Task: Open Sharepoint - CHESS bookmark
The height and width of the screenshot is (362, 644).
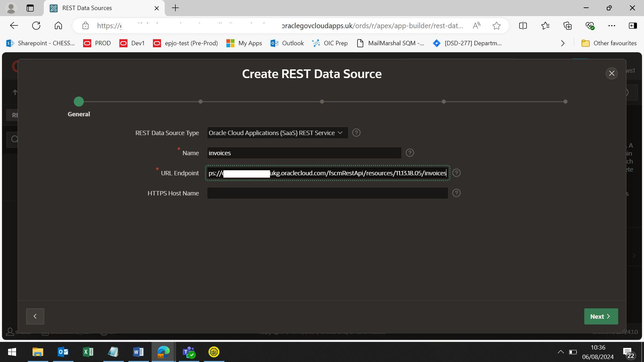Action: click(41, 43)
